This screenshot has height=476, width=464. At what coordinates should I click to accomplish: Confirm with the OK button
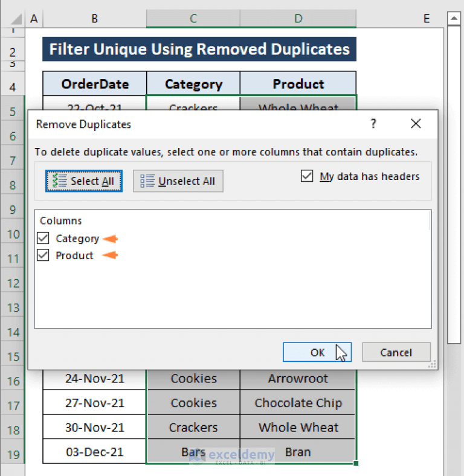click(x=317, y=352)
